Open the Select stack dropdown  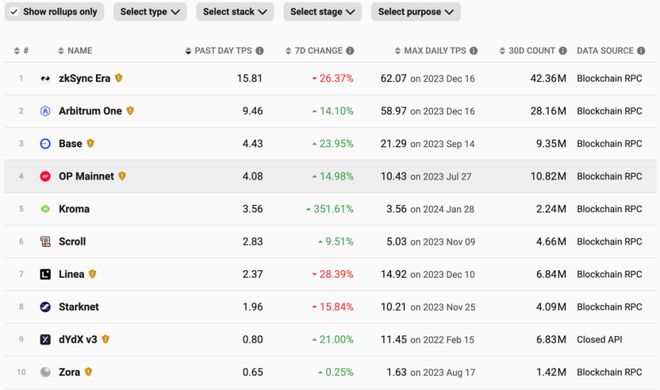235,12
